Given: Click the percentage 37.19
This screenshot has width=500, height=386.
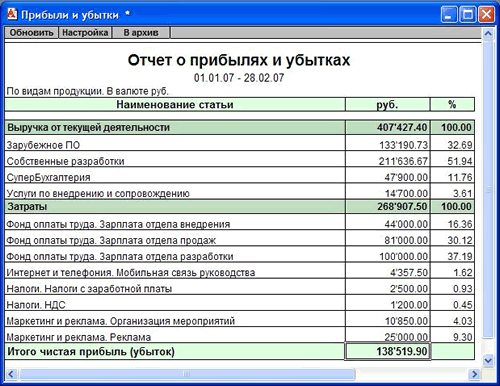Looking at the screenshot, I should click(x=460, y=256).
